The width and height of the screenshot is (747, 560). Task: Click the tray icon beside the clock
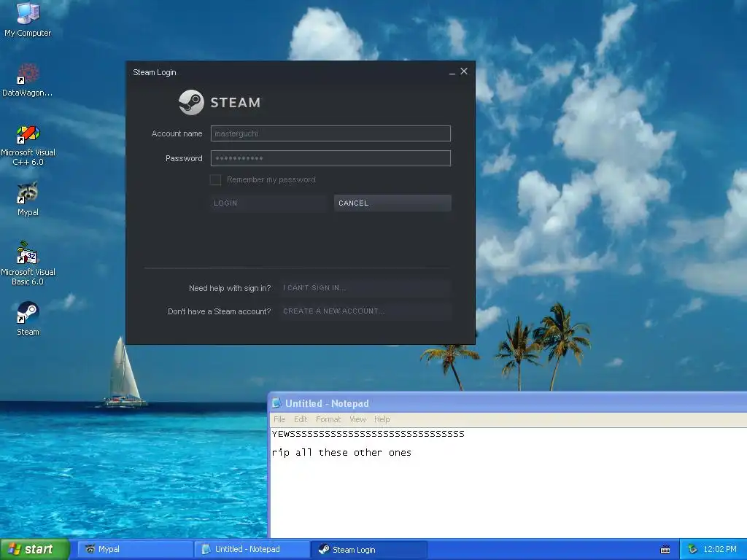[x=693, y=550]
